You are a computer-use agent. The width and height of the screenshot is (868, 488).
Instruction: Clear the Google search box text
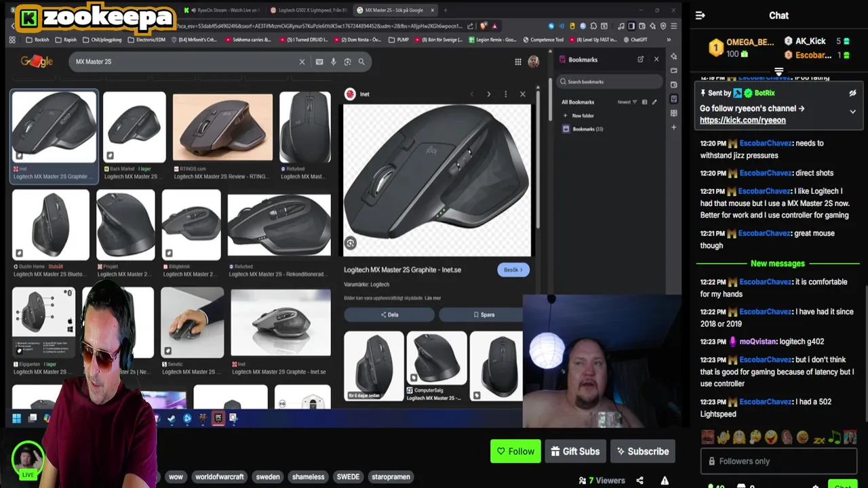[302, 62]
